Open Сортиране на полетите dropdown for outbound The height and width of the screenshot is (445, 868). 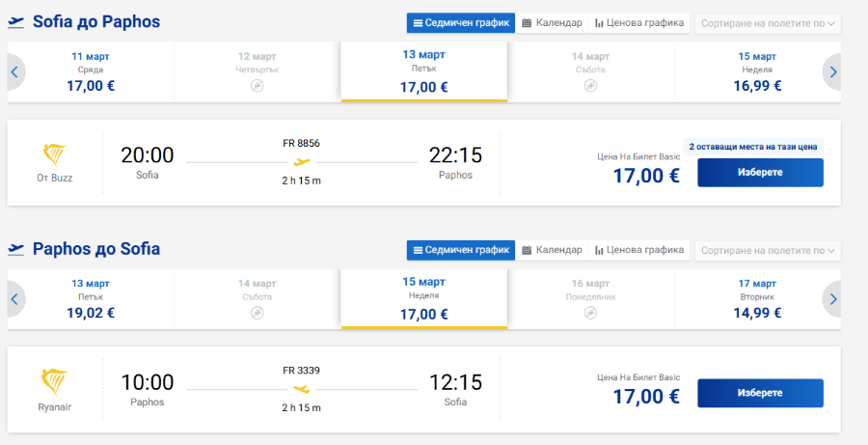click(768, 23)
